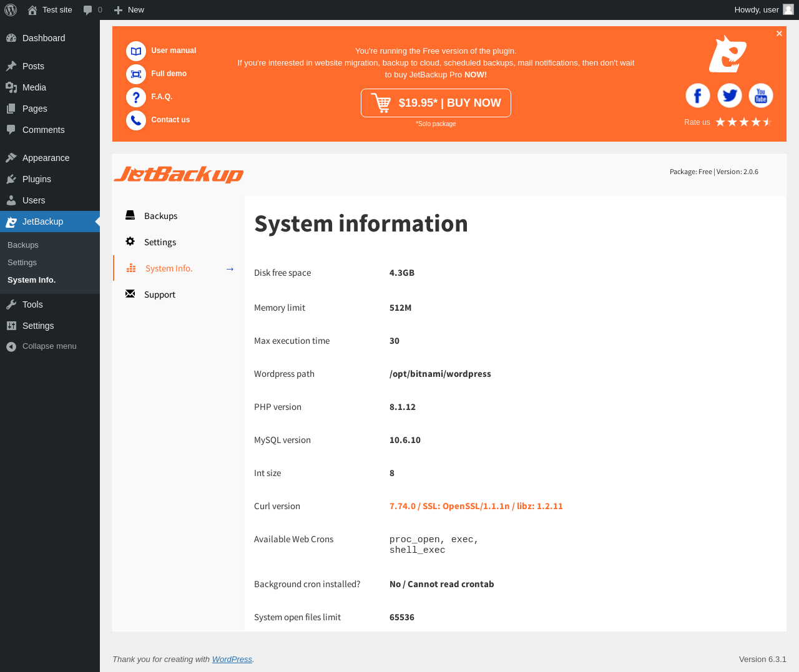Open the Test site home icon

point(32,10)
